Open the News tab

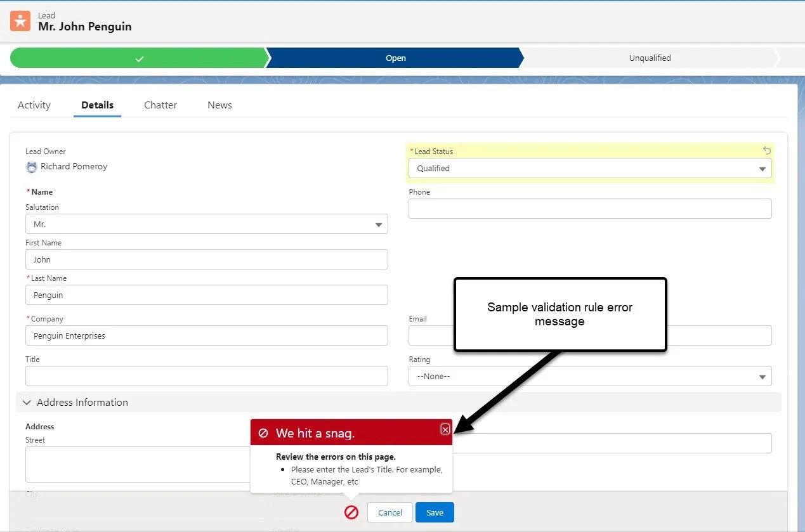point(219,105)
